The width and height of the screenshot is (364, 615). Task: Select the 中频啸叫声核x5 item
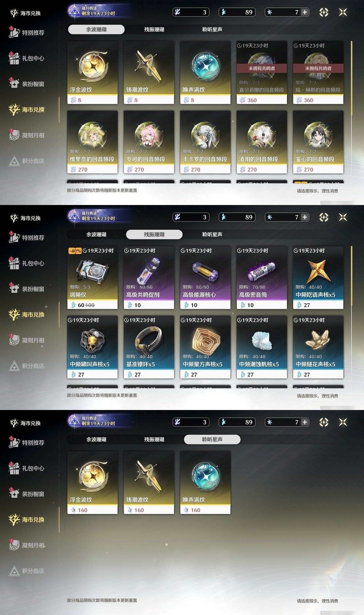point(92,347)
